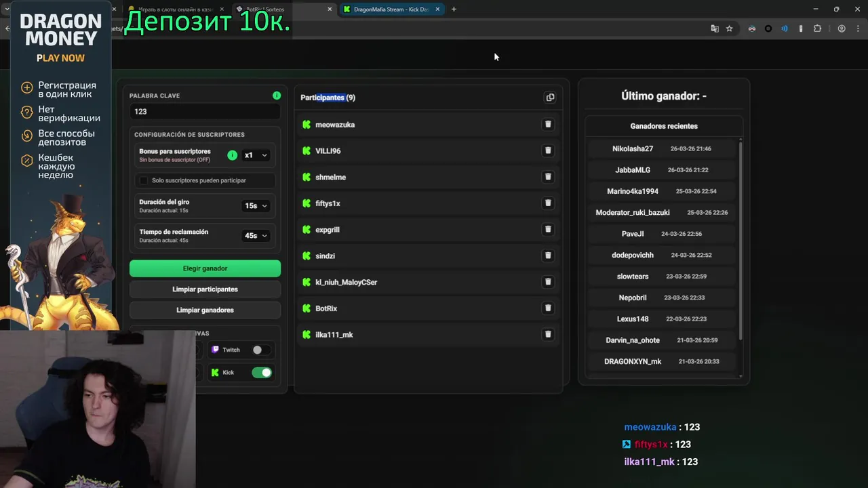Delete shmelme from participants list

click(548, 177)
